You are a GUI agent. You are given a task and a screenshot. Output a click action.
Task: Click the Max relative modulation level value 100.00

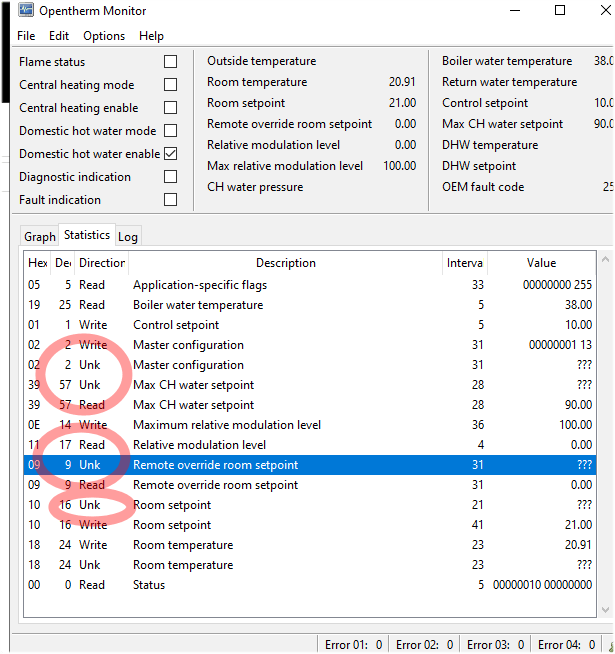[x=399, y=166]
